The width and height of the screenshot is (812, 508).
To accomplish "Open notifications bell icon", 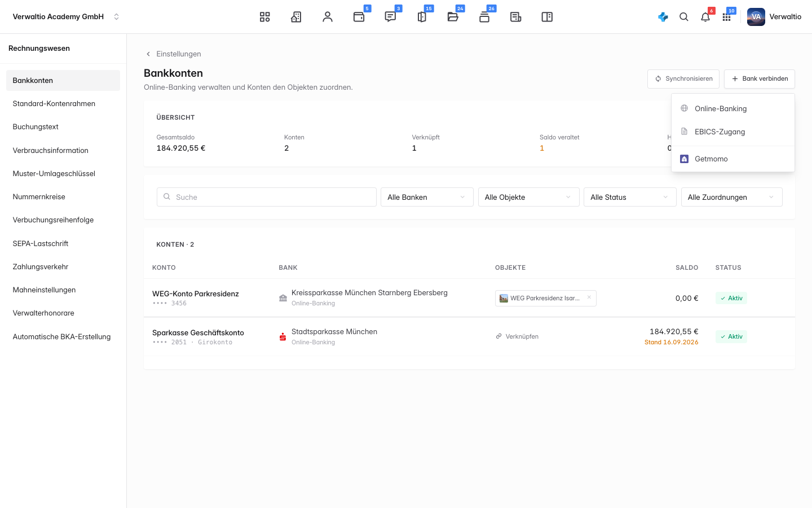I will coord(705,17).
